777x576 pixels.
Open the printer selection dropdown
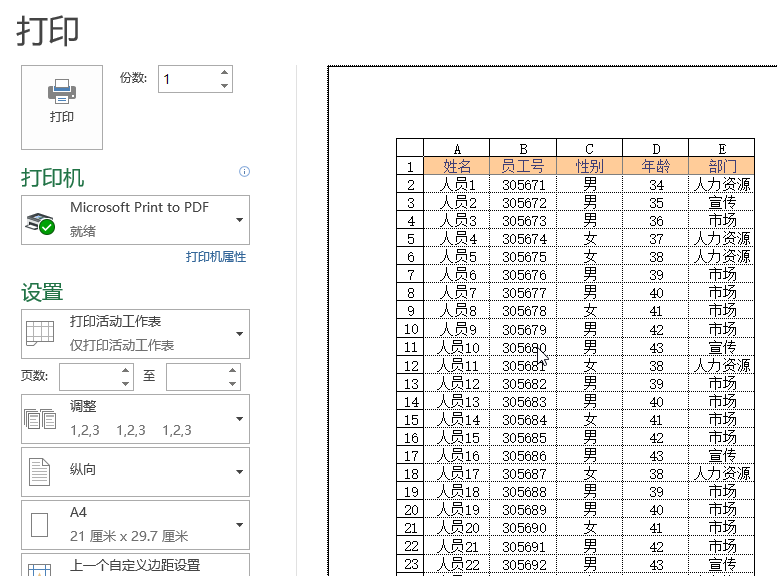(240, 221)
